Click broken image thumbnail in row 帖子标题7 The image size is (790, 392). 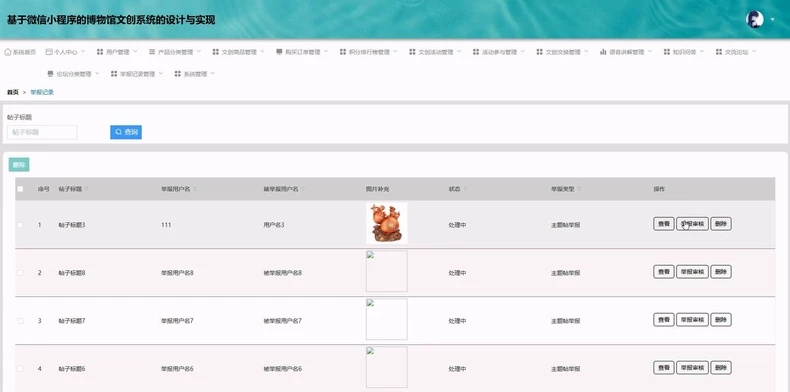pos(386,319)
